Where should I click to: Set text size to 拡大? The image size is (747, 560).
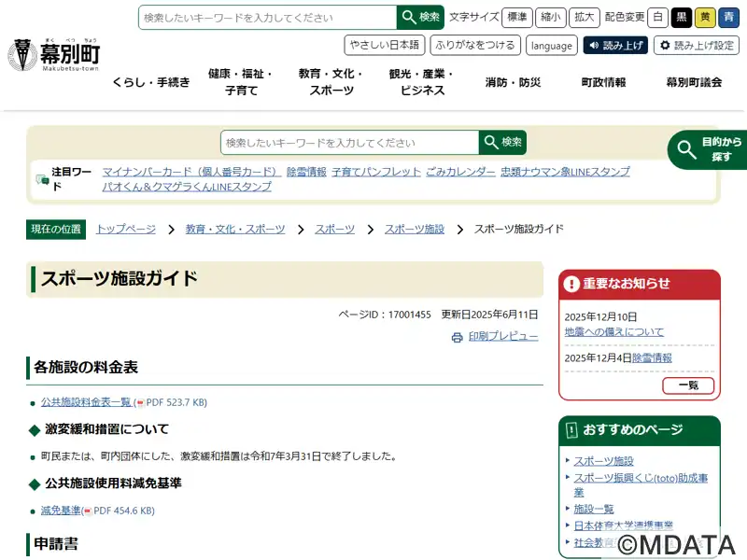coord(585,18)
